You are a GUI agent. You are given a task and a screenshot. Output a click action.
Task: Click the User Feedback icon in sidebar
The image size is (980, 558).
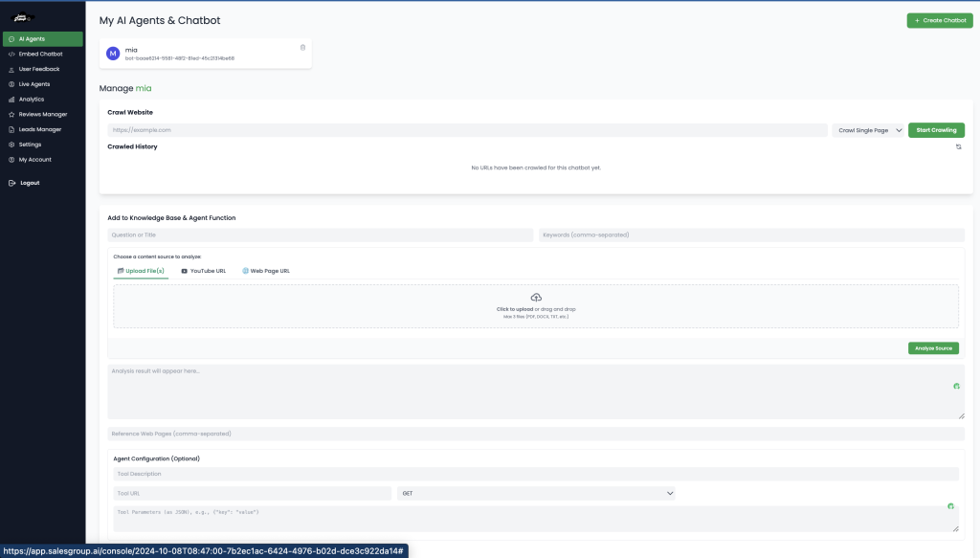(11, 68)
